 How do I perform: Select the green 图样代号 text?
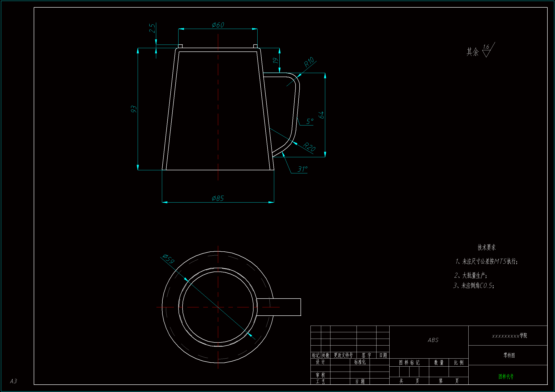point(506,376)
